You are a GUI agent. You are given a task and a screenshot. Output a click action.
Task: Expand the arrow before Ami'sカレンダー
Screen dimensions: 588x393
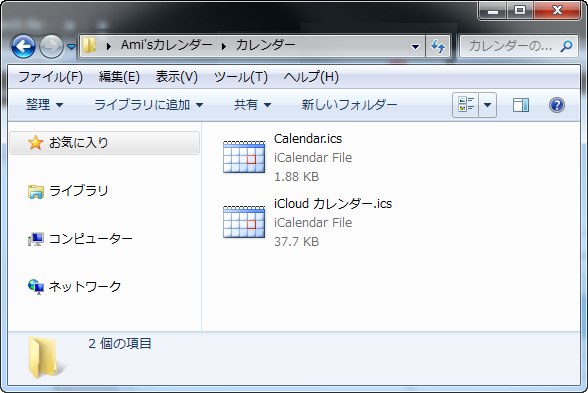[x=109, y=46]
